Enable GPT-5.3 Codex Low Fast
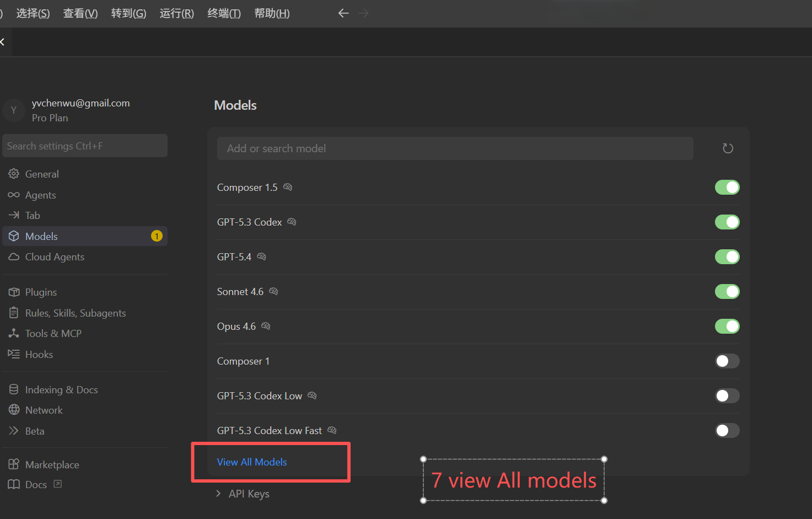Viewport: 812px width, 519px height. [x=727, y=430]
